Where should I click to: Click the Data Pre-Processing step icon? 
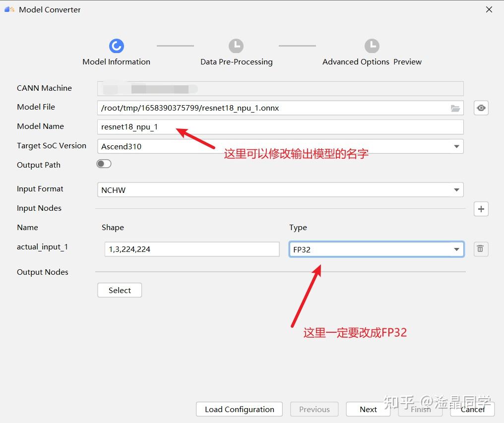pos(236,45)
